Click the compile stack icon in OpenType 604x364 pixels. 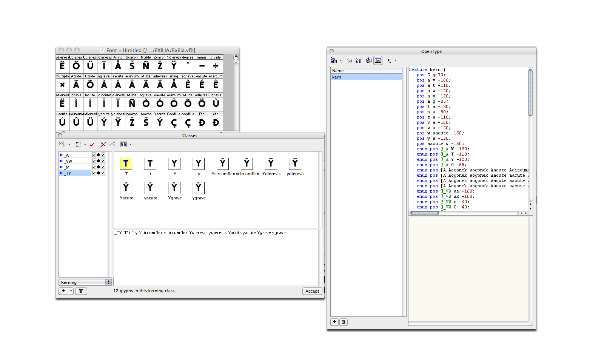[369, 60]
